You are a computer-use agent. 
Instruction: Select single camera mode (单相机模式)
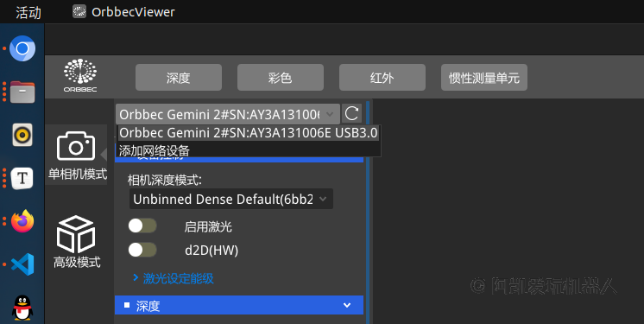[77, 155]
